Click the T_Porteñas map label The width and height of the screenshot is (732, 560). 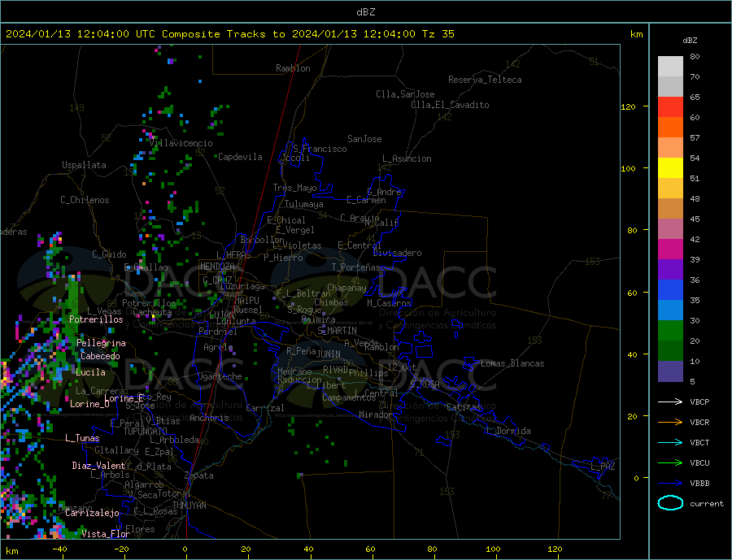(355, 267)
